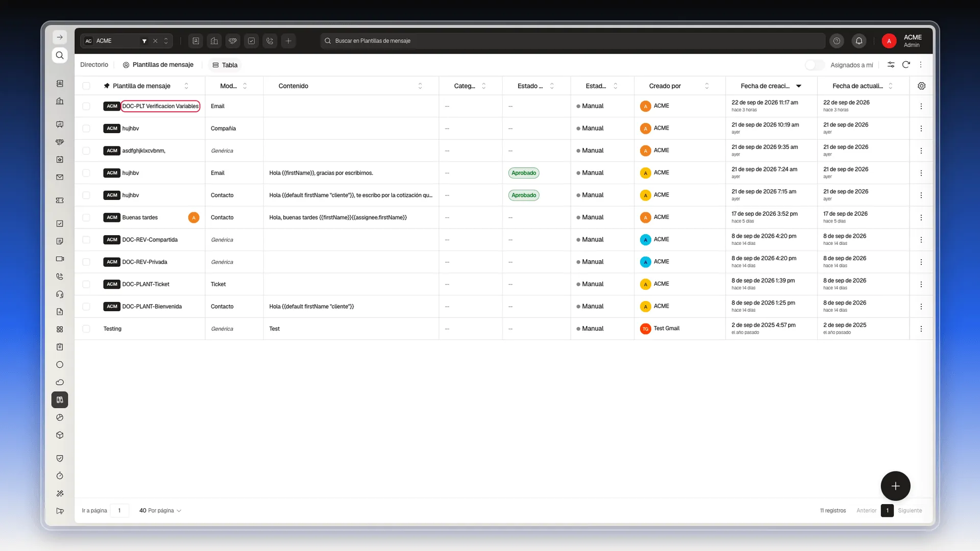Switch to the Tabla view tab
980x551 pixels.
click(x=225, y=65)
